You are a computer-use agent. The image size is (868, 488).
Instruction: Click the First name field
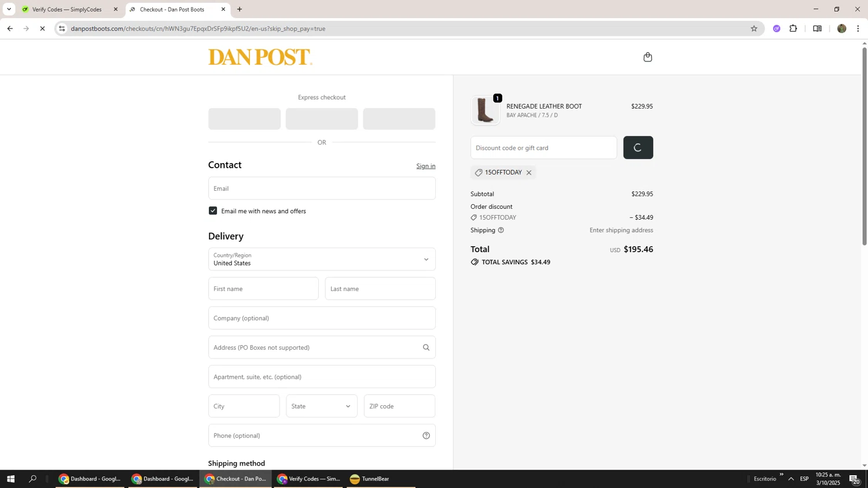(x=263, y=289)
